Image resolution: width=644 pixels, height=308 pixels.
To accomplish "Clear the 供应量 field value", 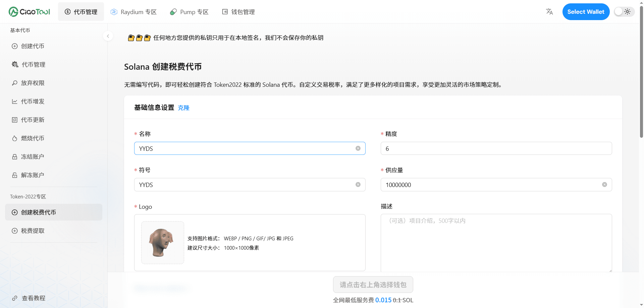I will (604, 185).
